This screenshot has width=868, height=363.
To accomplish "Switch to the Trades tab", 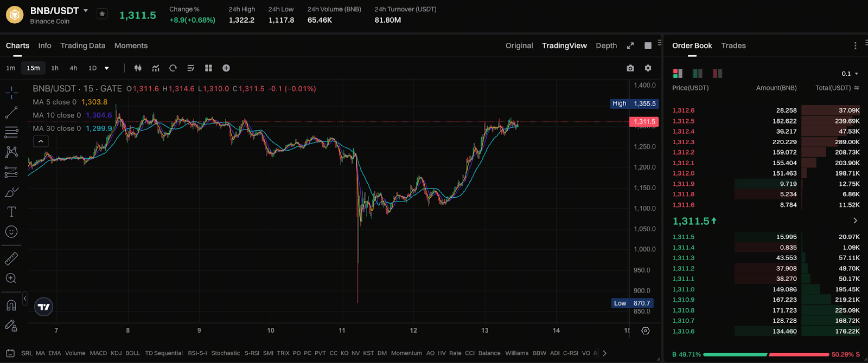I will 733,46.
